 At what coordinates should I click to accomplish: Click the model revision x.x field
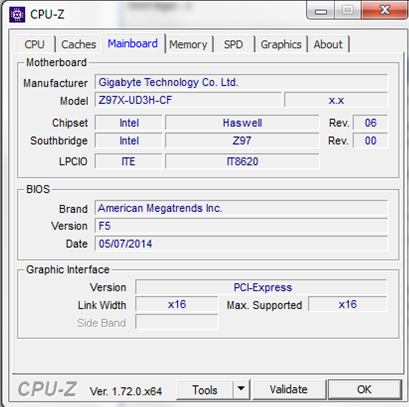336,100
